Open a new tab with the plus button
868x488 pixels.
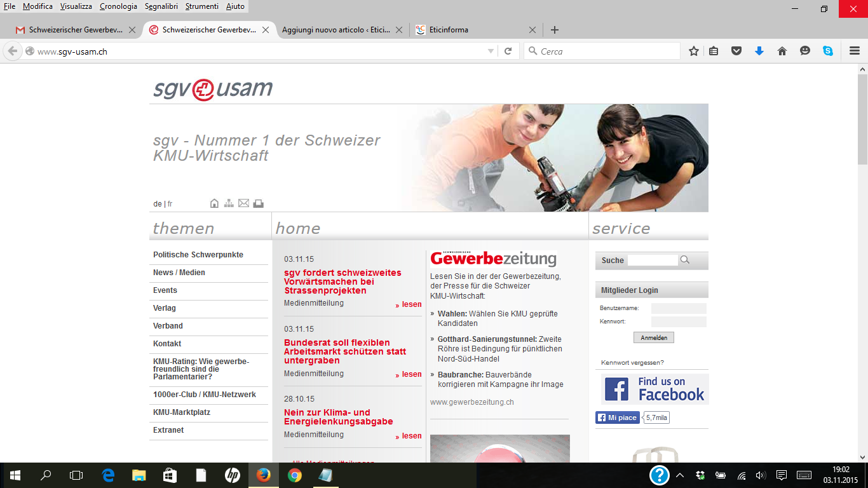tap(555, 30)
